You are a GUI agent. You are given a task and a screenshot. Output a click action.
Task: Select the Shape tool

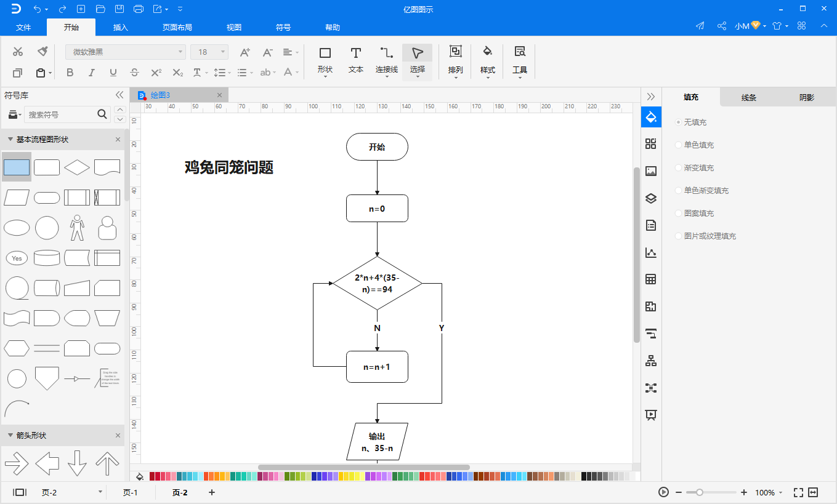click(325, 60)
